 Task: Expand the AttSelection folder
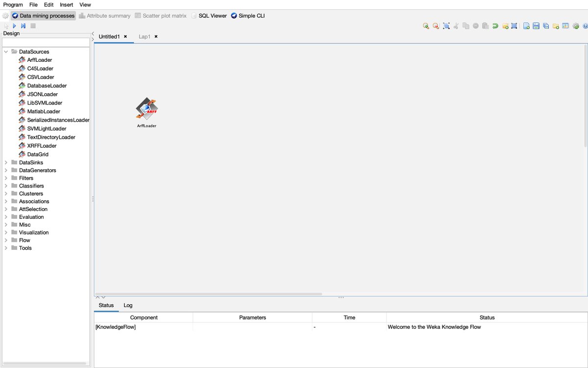click(x=6, y=209)
